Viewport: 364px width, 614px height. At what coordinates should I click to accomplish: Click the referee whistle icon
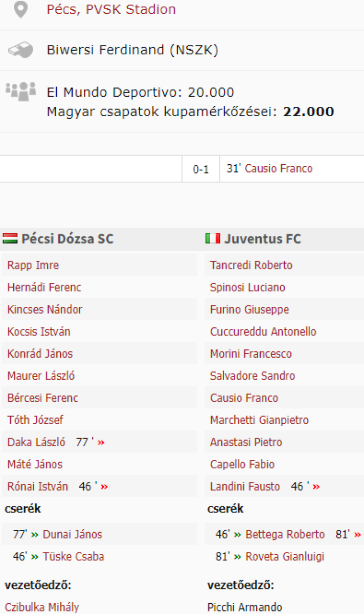20,50
